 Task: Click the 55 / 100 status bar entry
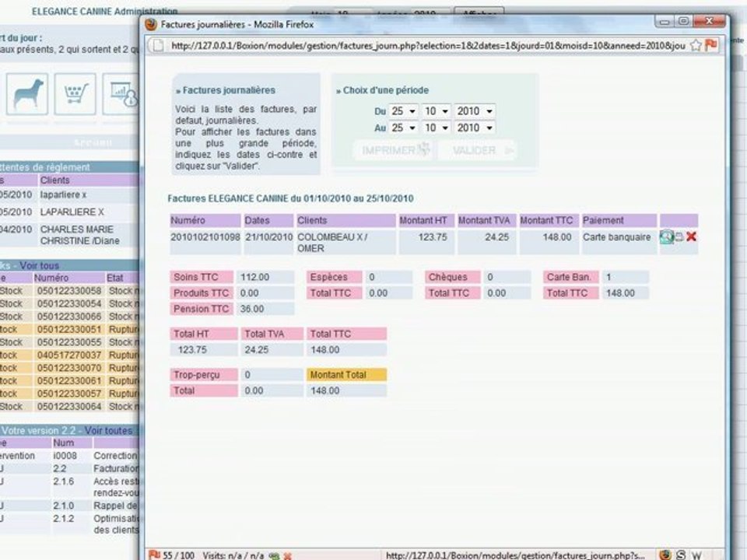(x=179, y=555)
